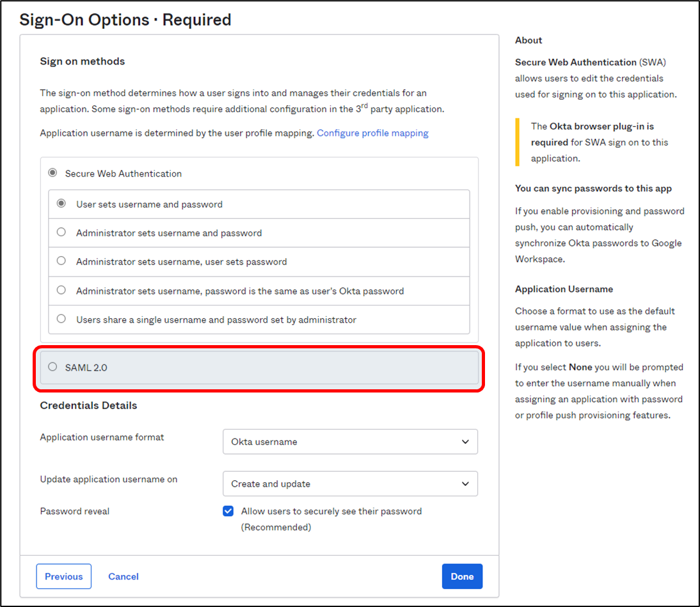The width and height of the screenshot is (700, 607).
Task: Open Application username format dropdown
Action: tap(349, 442)
